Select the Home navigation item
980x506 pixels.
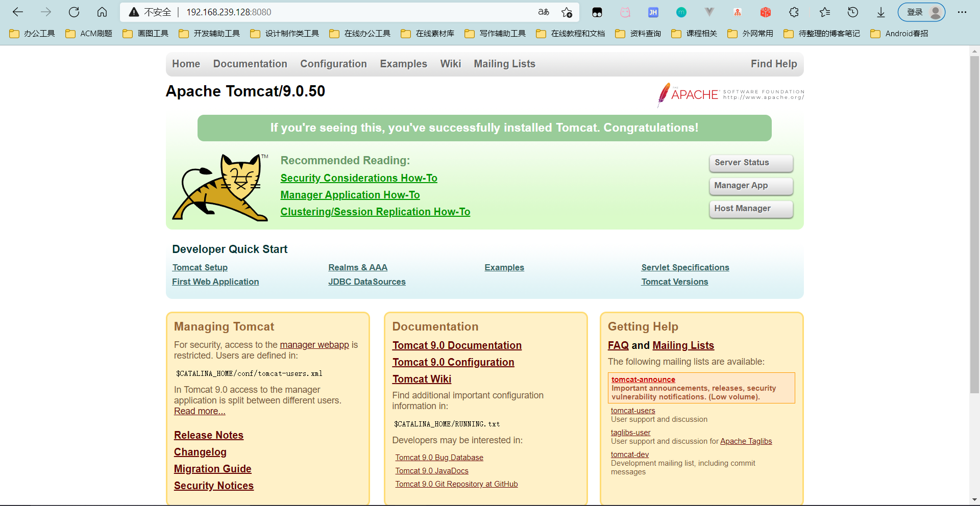pyautogui.click(x=186, y=64)
